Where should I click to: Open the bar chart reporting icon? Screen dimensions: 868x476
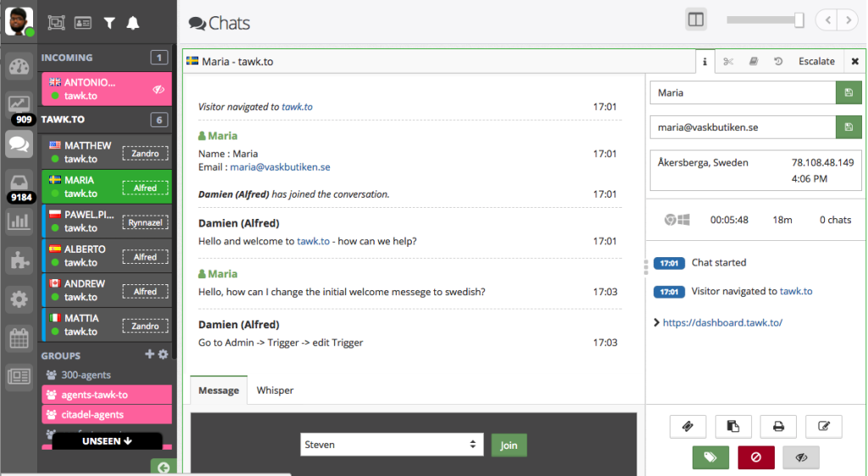click(x=19, y=221)
